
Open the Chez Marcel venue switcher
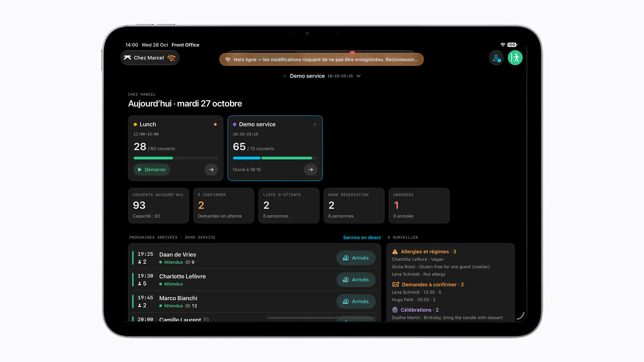150,58
